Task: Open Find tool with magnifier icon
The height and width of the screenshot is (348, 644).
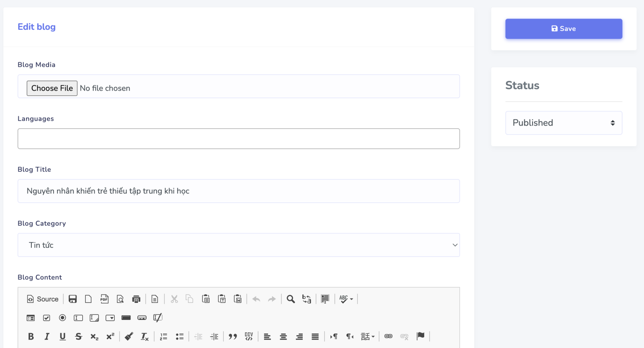Action: [x=291, y=299]
